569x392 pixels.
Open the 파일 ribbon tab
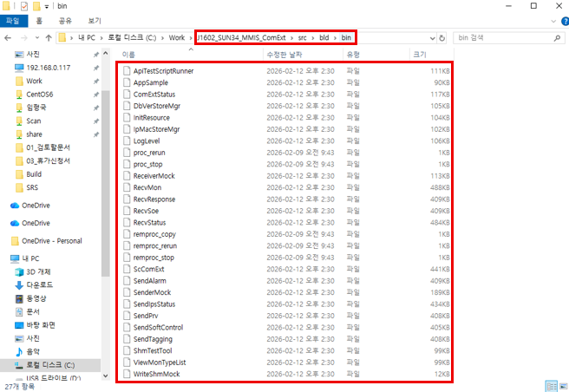pos(14,20)
